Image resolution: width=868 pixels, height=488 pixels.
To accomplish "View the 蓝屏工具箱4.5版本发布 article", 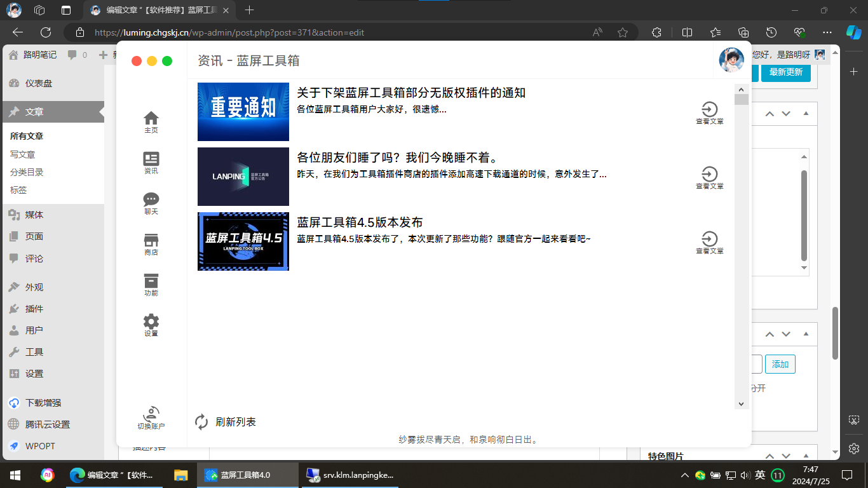I will (709, 243).
